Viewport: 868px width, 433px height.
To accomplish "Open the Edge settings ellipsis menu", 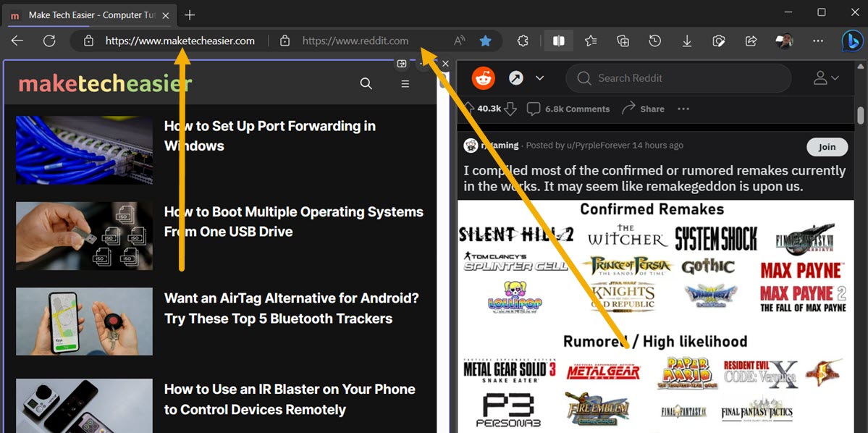I will [817, 41].
